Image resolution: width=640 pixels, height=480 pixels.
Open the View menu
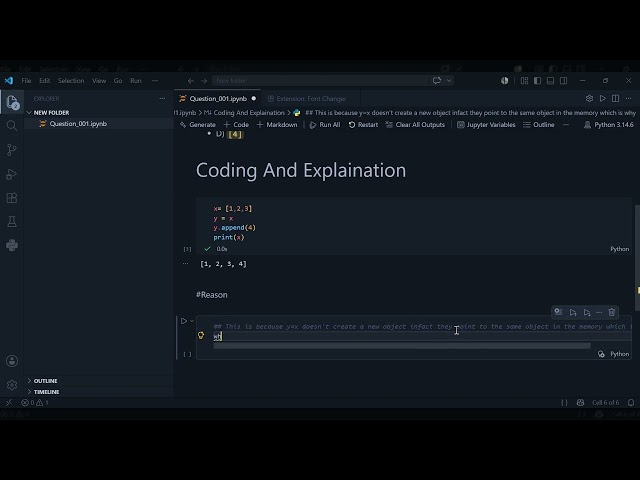(99, 81)
